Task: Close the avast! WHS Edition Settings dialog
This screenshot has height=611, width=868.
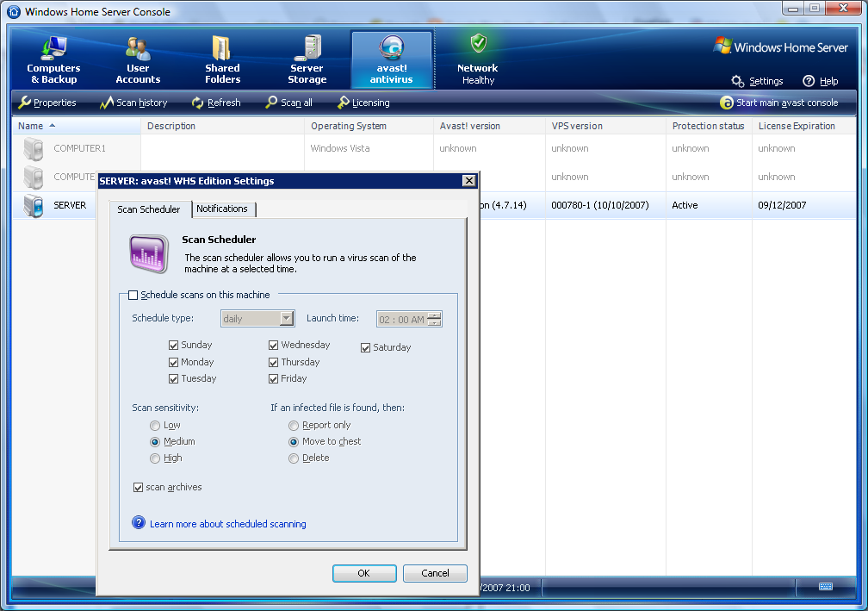Action: pyautogui.click(x=468, y=181)
